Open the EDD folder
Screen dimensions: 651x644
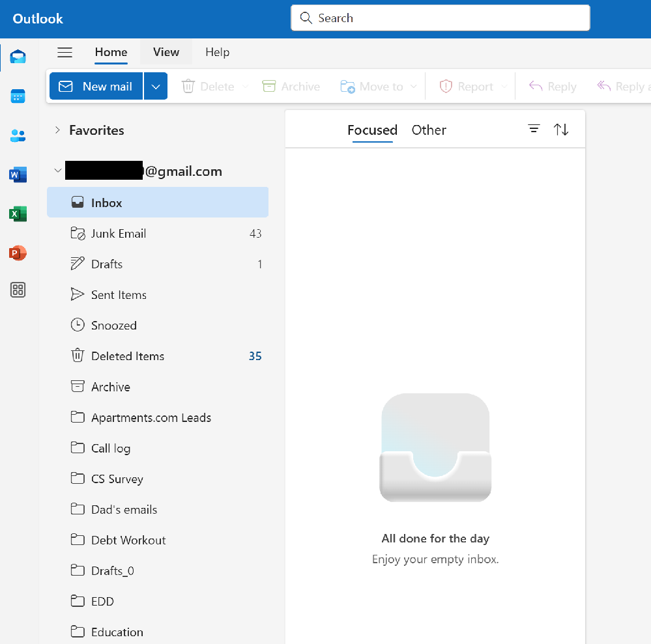[158, 602]
